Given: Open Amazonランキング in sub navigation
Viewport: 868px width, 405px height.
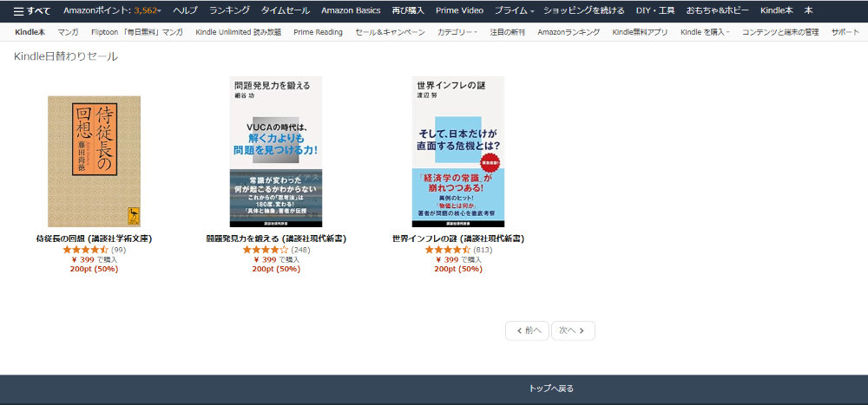Looking at the screenshot, I should coord(569,32).
